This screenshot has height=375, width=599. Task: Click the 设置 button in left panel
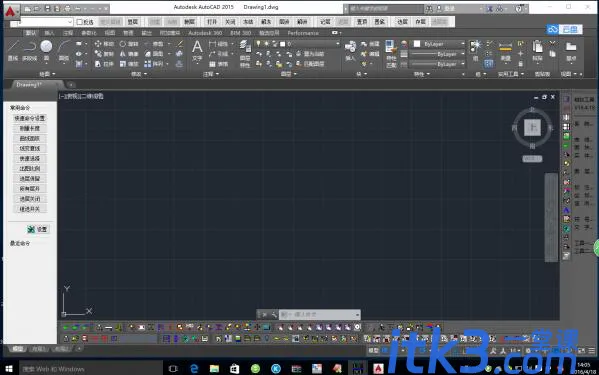(38, 229)
